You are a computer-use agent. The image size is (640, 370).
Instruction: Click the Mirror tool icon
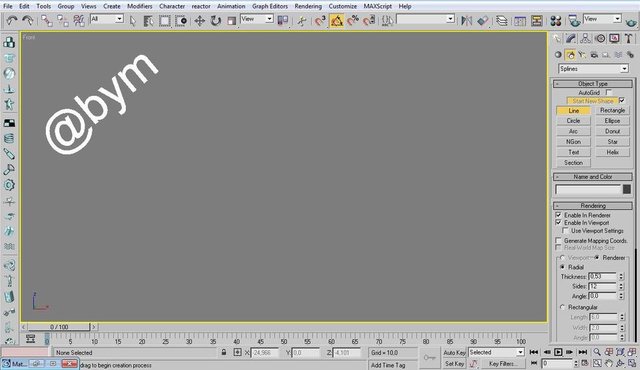click(x=467, y=20)
